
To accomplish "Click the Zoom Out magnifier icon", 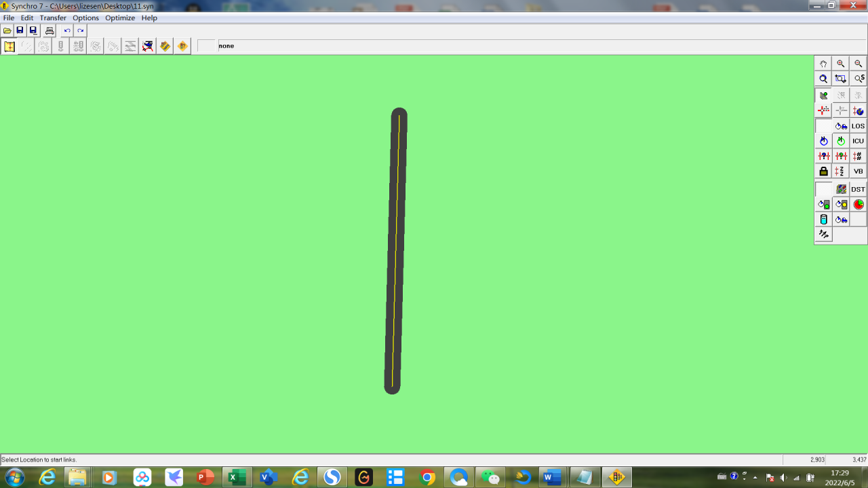I will [859, 64].
